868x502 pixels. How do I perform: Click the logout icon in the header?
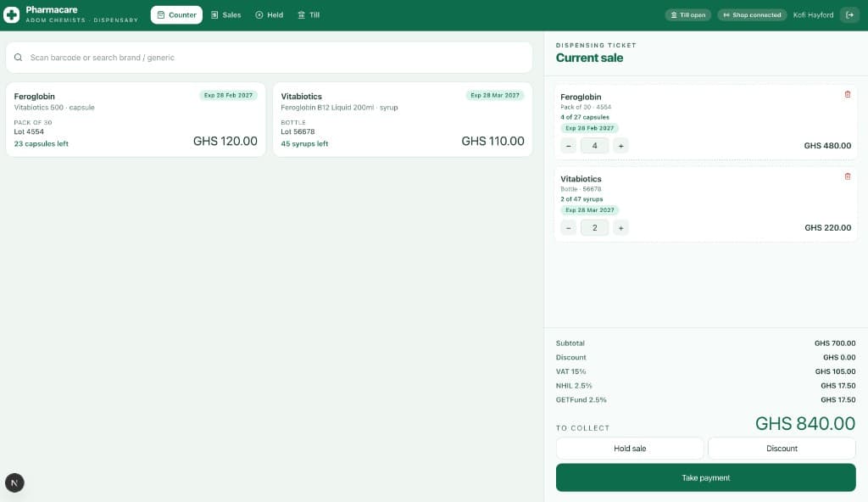click(849, 15)
